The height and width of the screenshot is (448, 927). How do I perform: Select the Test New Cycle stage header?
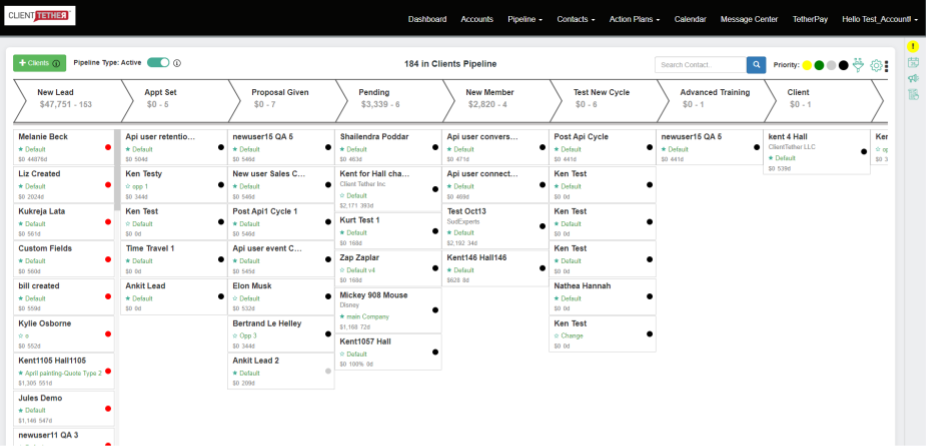(x=603, y=101)
